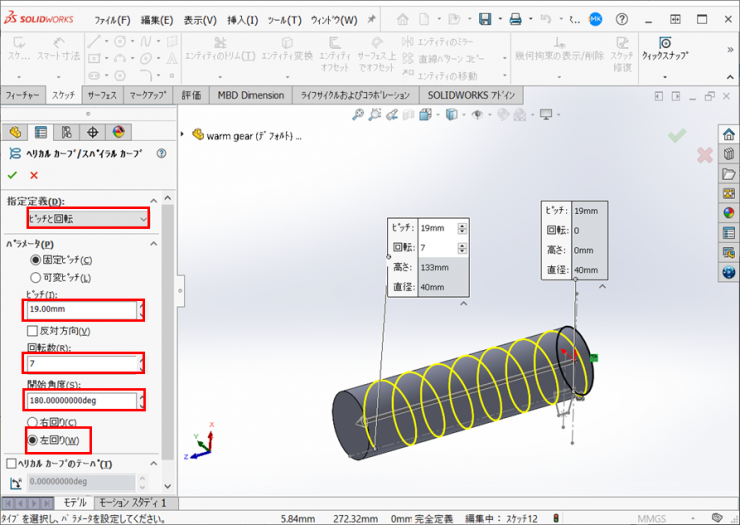Collapse the パラメータ section
The width and height of the screenshot is (740, 525).
coord(153,243)
